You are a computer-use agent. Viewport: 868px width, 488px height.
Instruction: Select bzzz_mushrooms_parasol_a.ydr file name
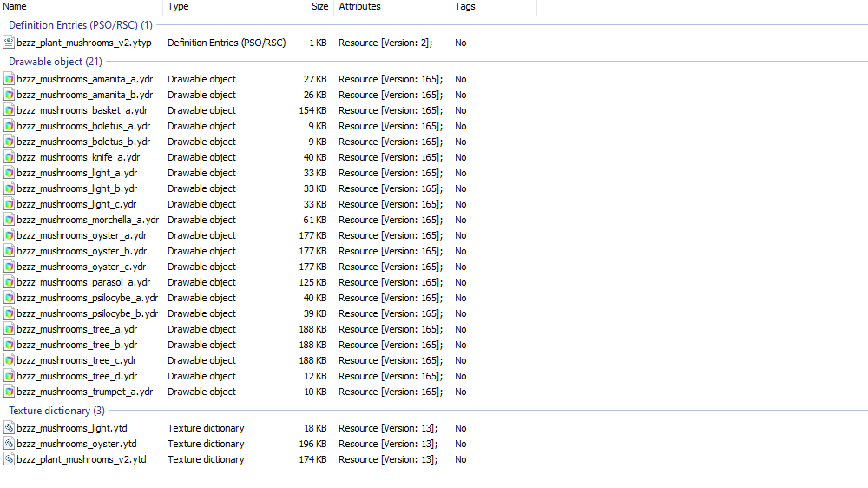[x=83, y=282]
